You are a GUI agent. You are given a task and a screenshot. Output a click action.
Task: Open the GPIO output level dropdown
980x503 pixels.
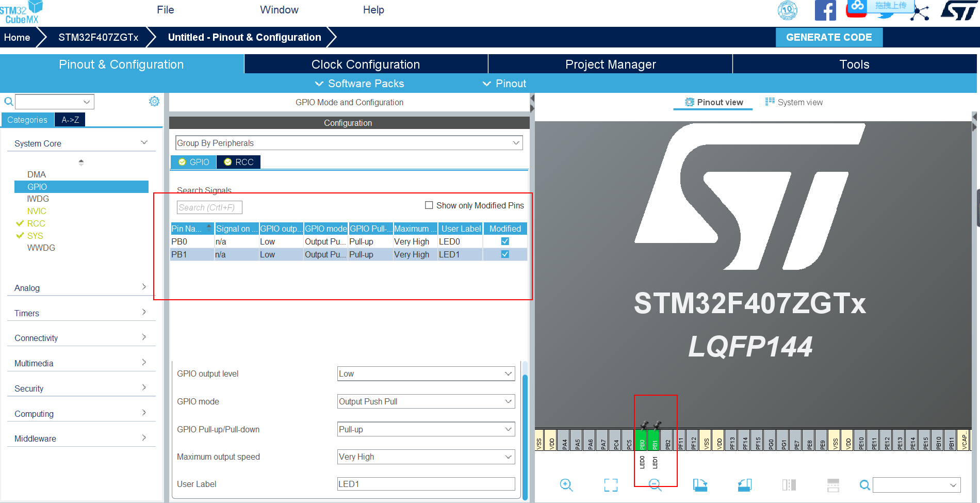[x=426, y=374]
